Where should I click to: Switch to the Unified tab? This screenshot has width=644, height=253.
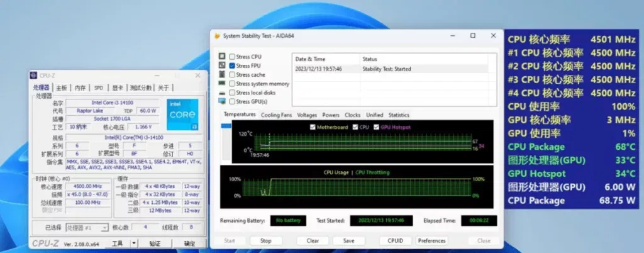click(x=374, y=115)
